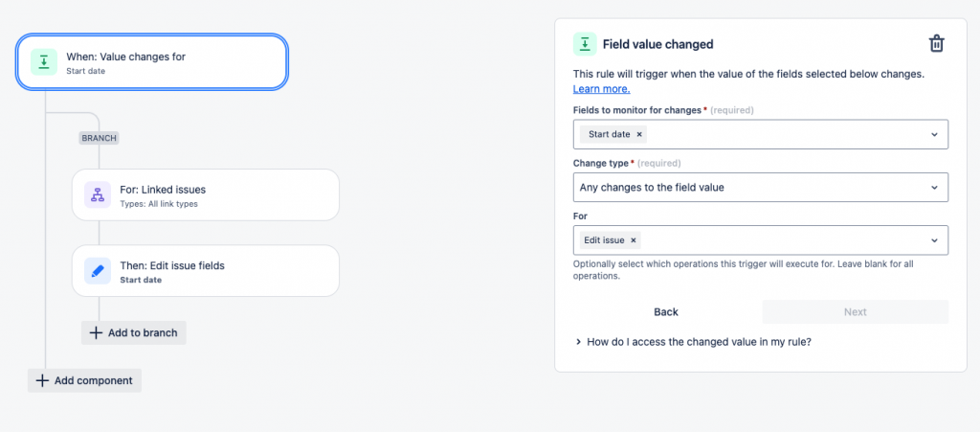Open the Change type dropdown
The image size is (980, 432).
tap(935, 188)
